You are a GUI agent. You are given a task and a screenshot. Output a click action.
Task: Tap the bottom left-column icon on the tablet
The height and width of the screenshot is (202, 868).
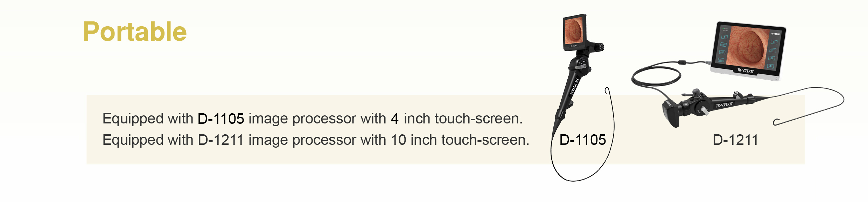[x=721, y=60]
